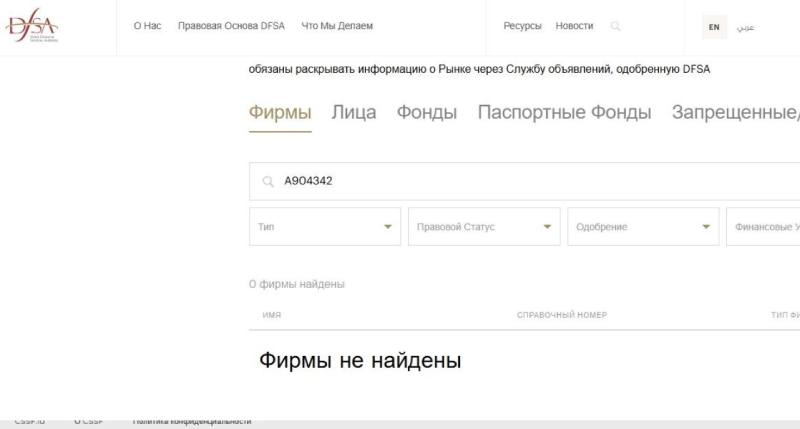Open "Политика конфиденциальности" footer link

(x=192, y=421)
